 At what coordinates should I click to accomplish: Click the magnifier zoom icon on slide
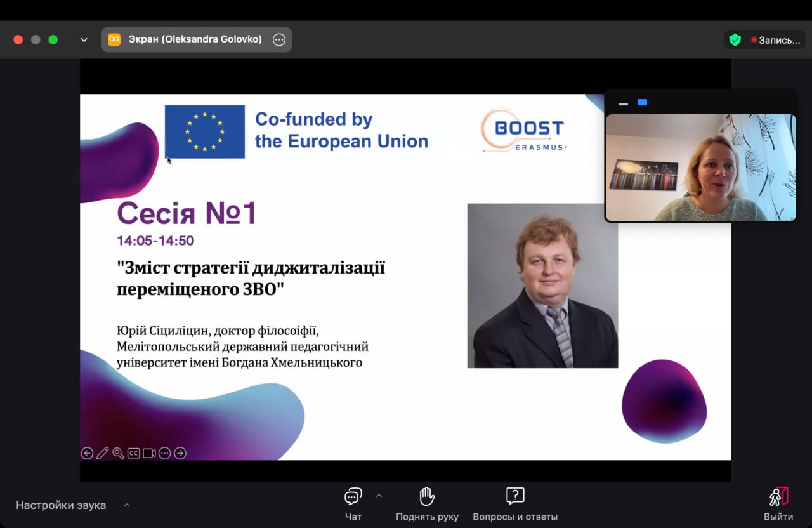coord(118,453)
